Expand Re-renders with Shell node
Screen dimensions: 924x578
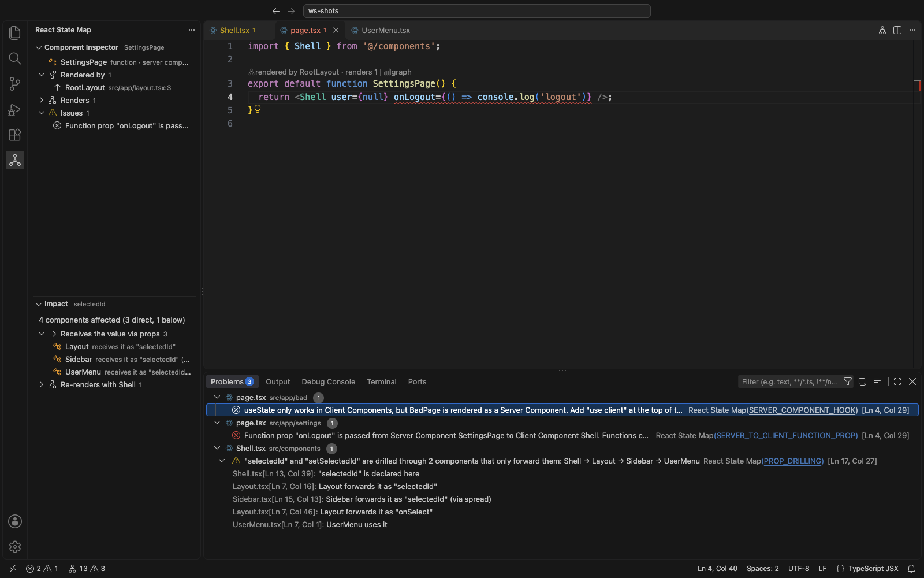coord(42,384)
